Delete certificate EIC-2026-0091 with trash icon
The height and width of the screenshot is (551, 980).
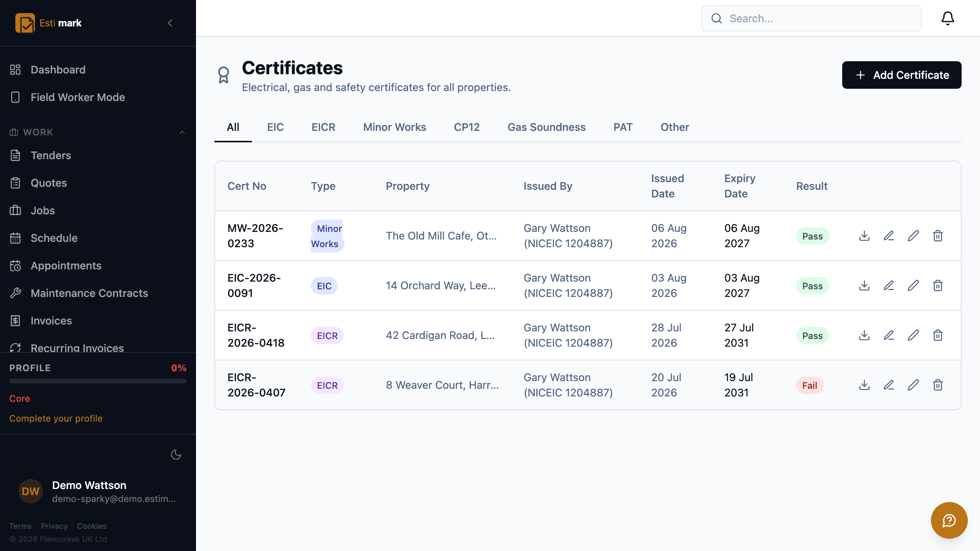[938, 285]
